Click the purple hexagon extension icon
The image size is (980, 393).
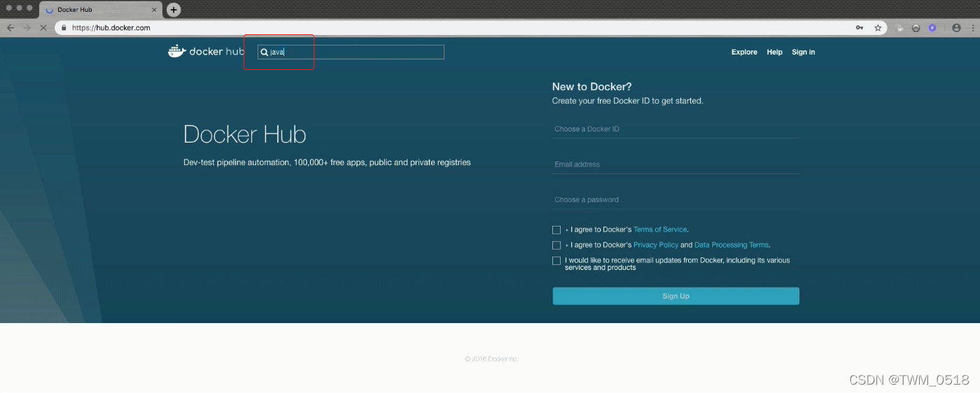tap(932, 28)
